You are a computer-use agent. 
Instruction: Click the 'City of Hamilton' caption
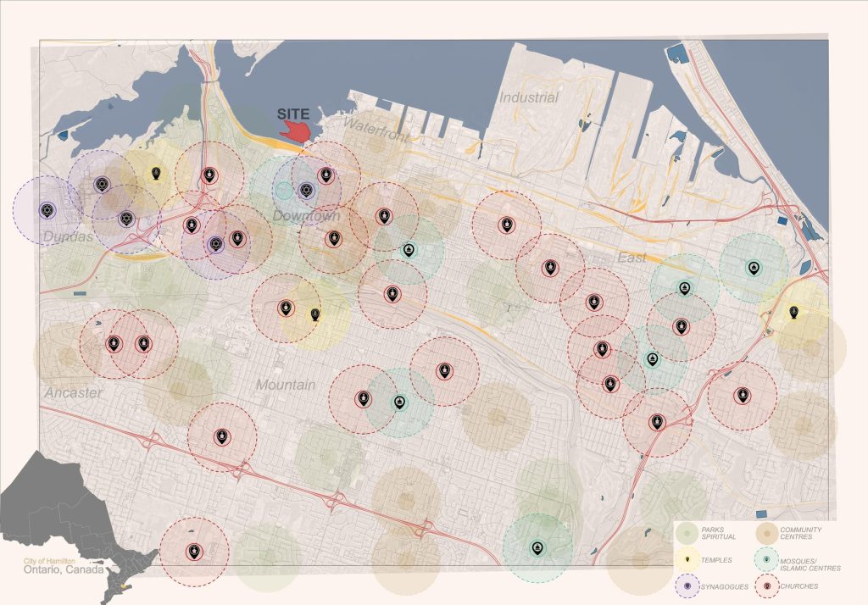point(49,561)
